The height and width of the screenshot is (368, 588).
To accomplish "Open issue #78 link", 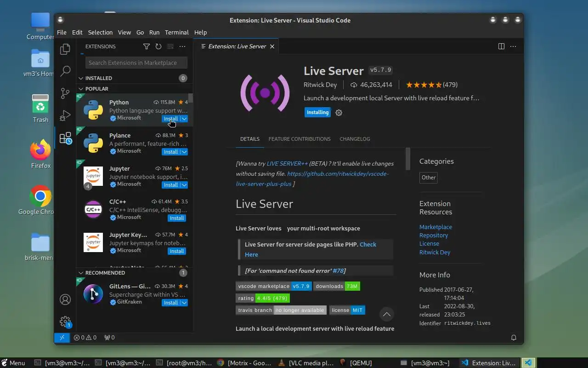I will pyautogui.click(x=338, y=271).
